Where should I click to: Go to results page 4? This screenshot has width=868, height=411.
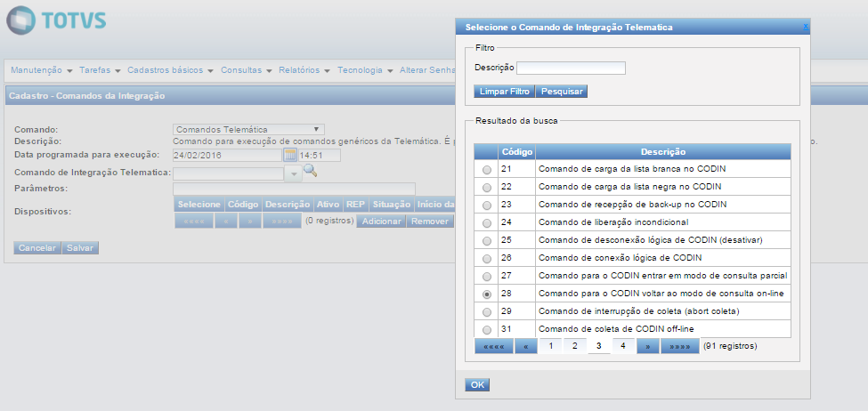[623, 346]
